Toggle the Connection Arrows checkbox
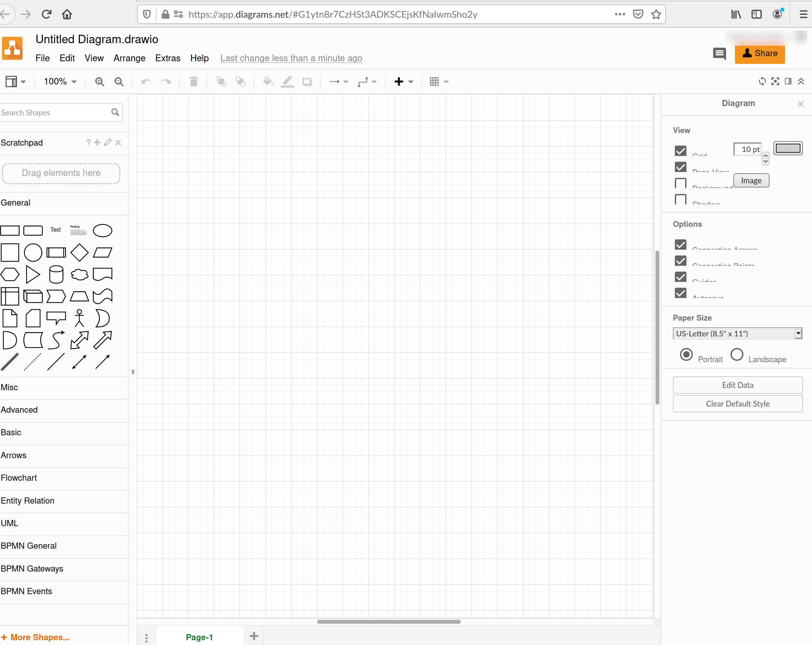The height and width of the screenshot is (645, 812). (681, 245)
